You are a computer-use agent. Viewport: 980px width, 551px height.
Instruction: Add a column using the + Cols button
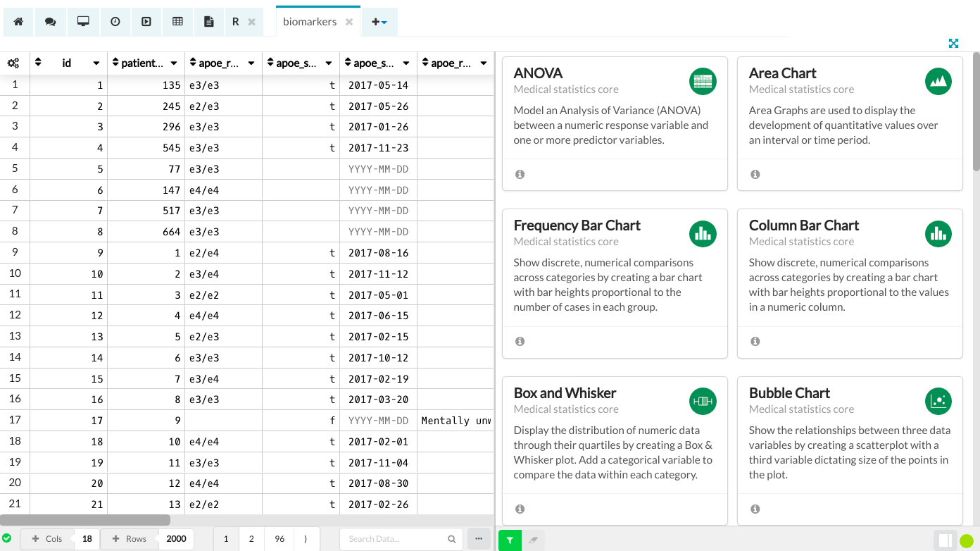[46, 538]
